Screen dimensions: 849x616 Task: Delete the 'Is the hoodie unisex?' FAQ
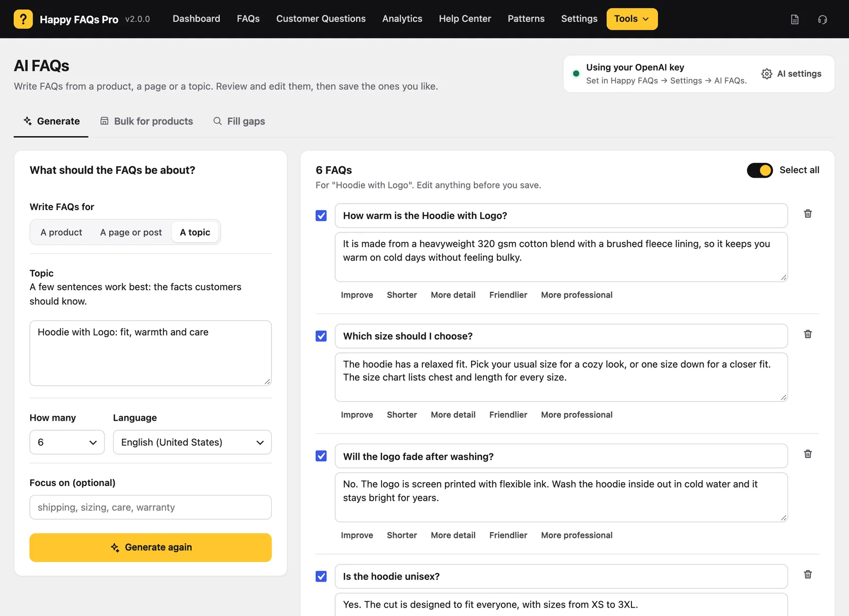coord(808,575)
